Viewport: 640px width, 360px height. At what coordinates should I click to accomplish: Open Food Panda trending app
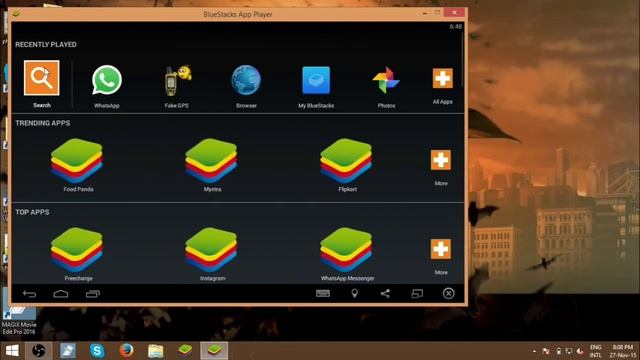77,161
